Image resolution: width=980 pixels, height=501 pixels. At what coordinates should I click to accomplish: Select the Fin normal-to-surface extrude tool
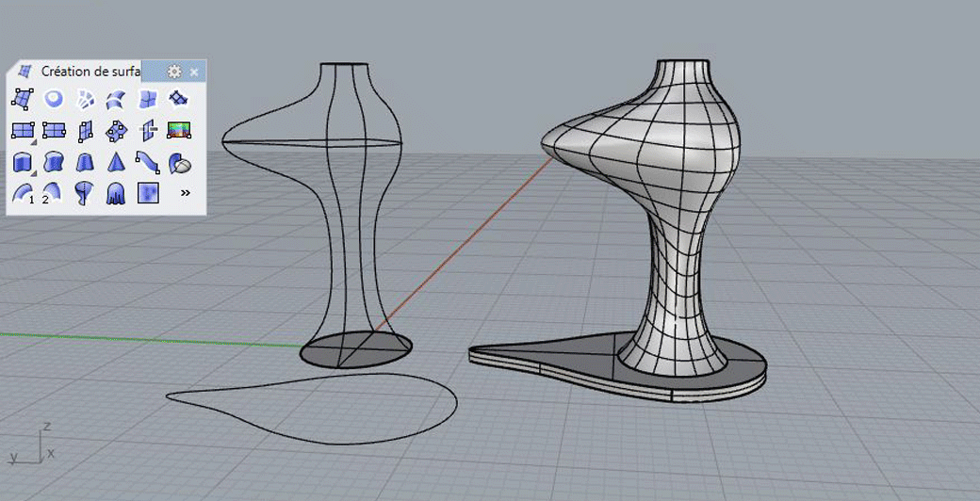[x=179, y=163]
